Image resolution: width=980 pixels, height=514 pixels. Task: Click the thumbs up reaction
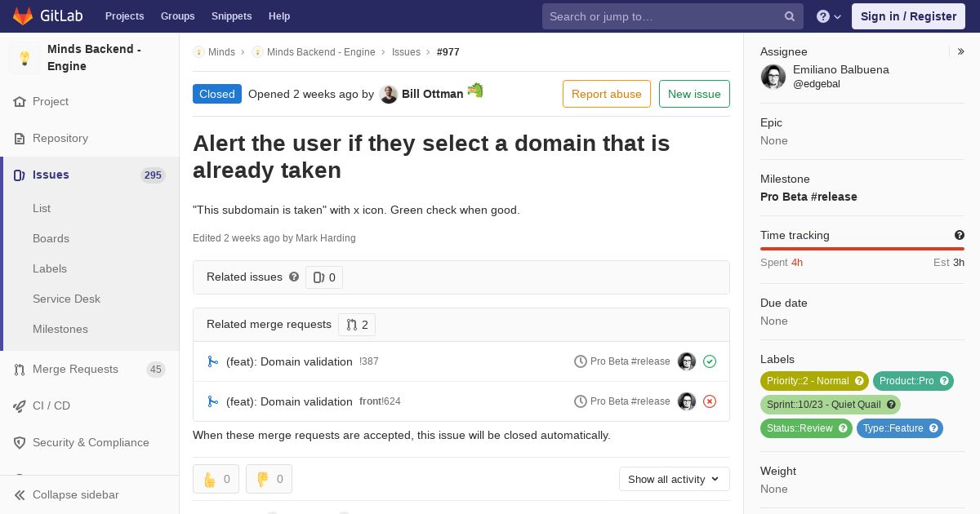click(x=216, y=479)
